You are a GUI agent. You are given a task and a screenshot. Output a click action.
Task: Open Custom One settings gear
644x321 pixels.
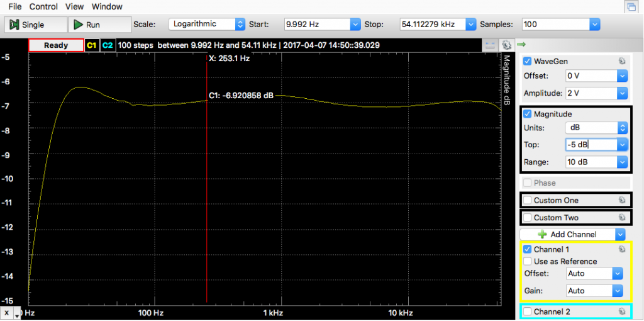point(622,200)
